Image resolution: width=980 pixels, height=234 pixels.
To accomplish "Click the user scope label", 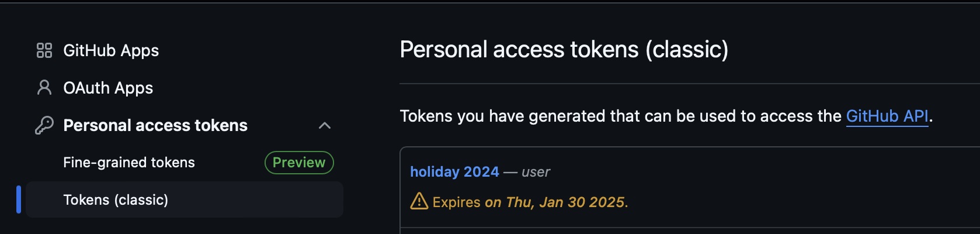I will click(x=536, y=172).
